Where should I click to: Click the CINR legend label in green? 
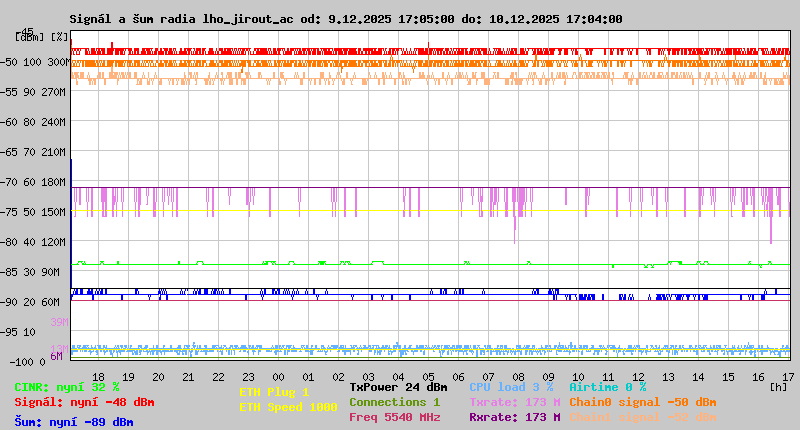[67, 387]
